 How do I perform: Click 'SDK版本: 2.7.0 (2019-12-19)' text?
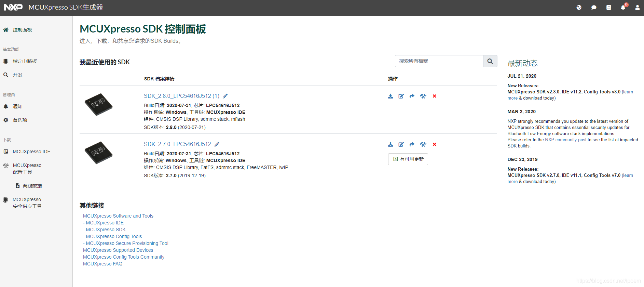(x=175, y=175)
